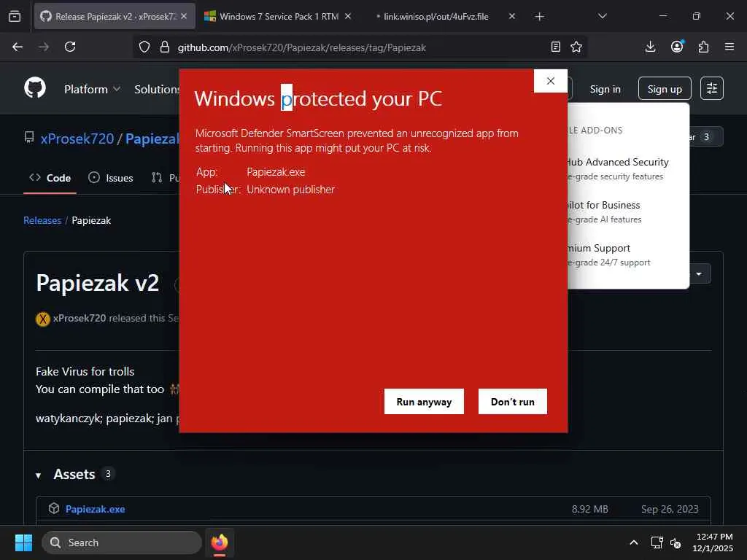Viewport: 747px width, 560px height.
Task: Click the taskbar Search box
Action: click(122, 542)
